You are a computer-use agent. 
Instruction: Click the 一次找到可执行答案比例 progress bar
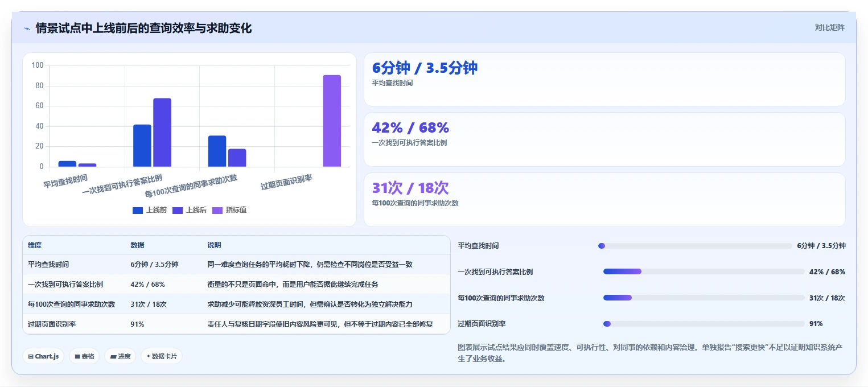pyautogui.click(x=704, y=271)
